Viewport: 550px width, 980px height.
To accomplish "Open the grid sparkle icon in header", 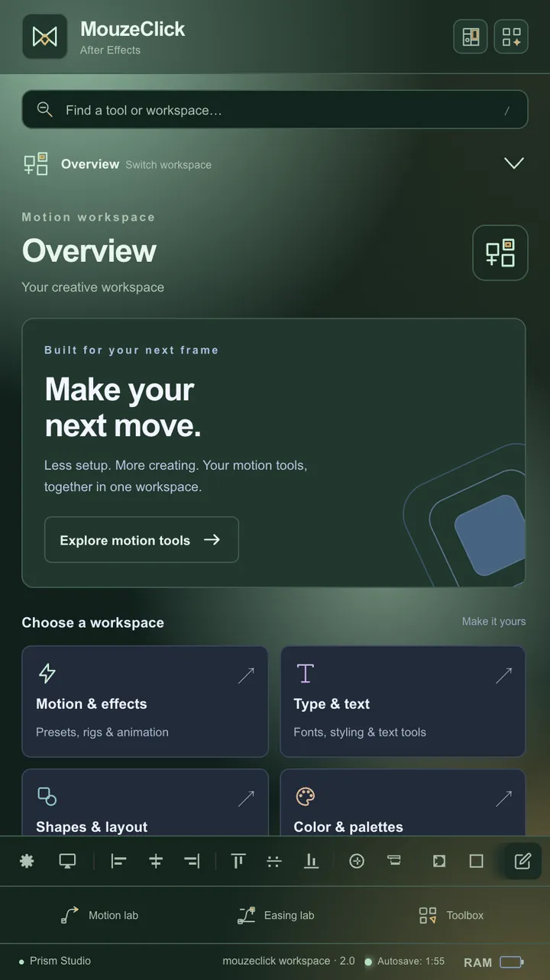I will pyautogui.click(x=511, y=36).
